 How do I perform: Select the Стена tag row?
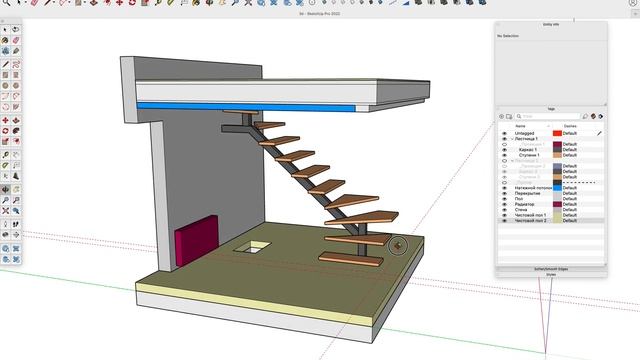click(551, 210)
